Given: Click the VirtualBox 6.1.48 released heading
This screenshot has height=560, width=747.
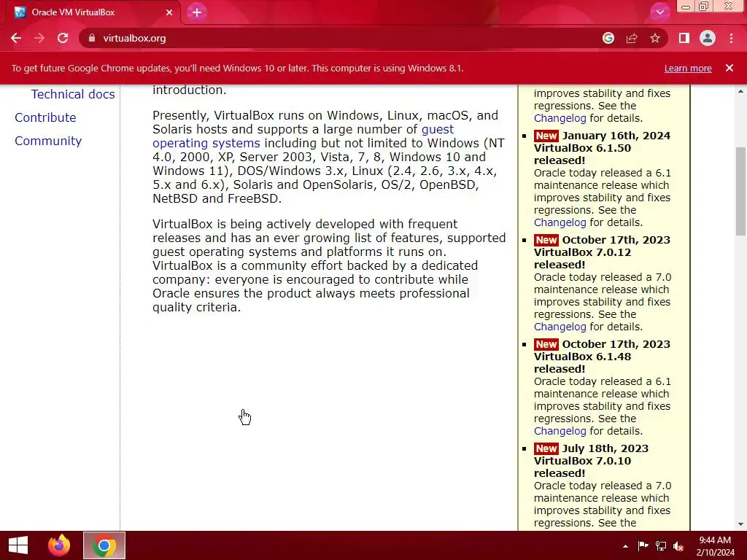Looking at the screenshot, I should (582, 363).
